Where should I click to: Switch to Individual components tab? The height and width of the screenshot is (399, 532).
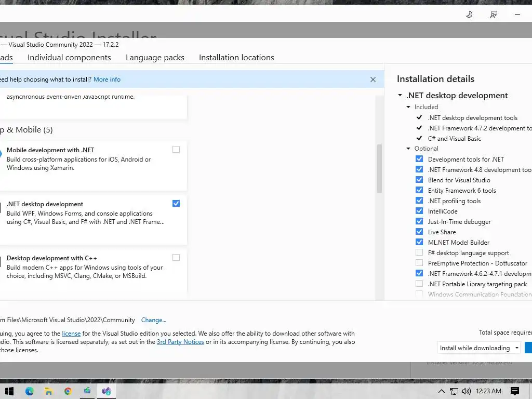(x=69, y=57)
